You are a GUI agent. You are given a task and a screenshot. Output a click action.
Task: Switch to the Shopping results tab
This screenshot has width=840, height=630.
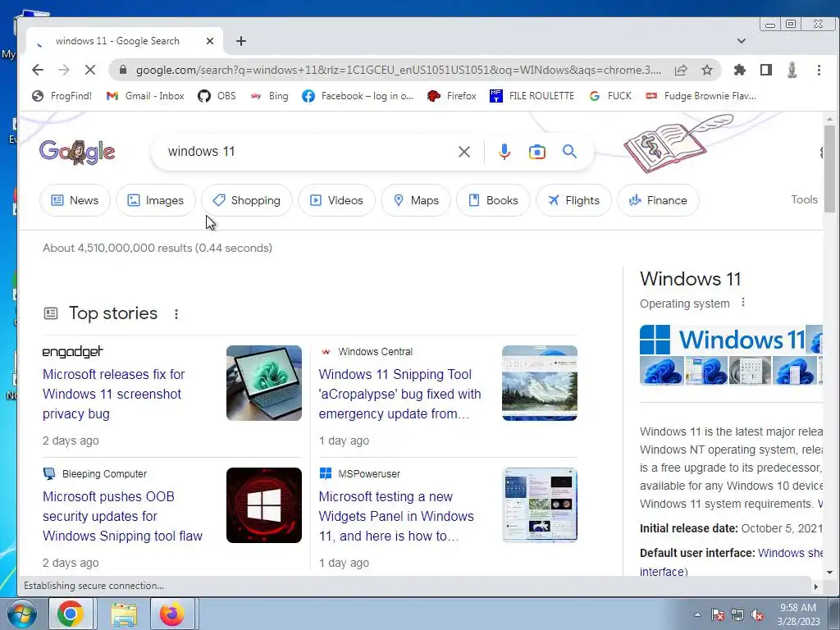246,200
